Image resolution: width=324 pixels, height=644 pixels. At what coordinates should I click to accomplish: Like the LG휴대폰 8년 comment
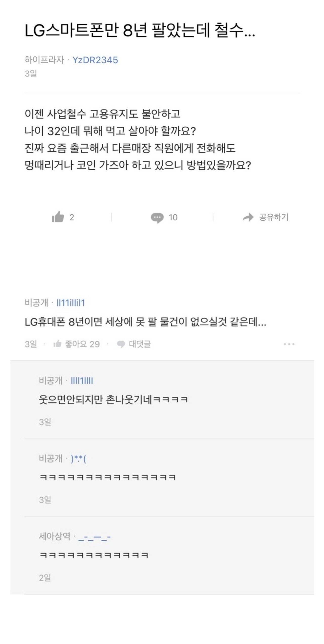coord(57,344)
